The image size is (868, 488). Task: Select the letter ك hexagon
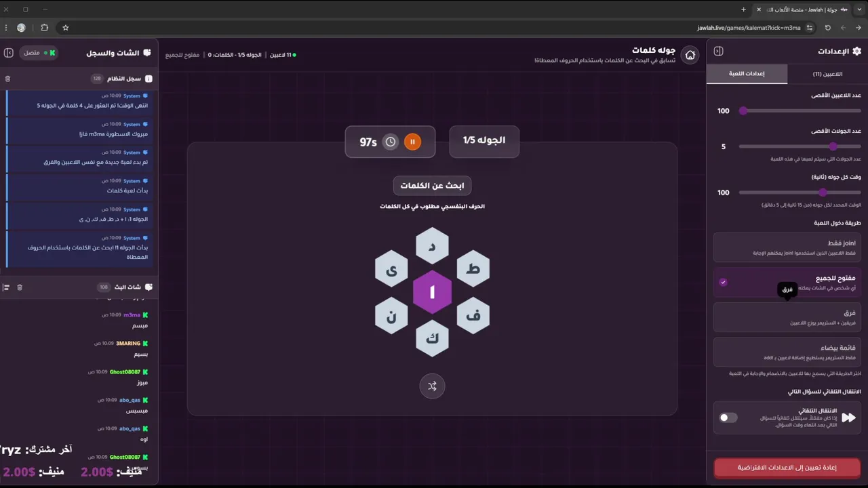[x=432, y=338]
